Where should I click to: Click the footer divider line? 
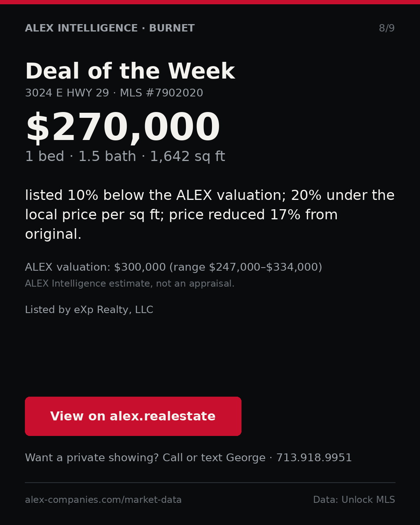tap(210, 483)
